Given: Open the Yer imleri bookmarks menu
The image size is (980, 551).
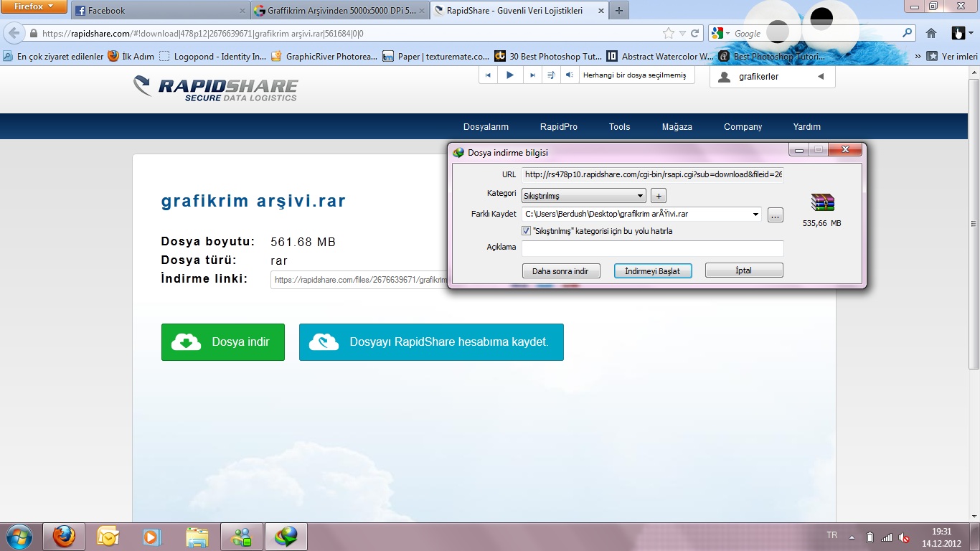Looking at the screenshot, I should point(952,56).
